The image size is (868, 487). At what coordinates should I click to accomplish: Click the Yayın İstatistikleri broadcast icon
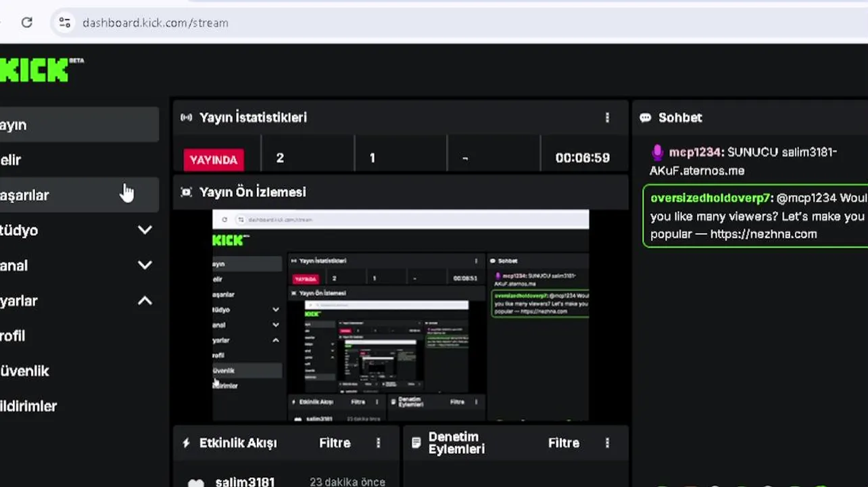pos(186,118)
